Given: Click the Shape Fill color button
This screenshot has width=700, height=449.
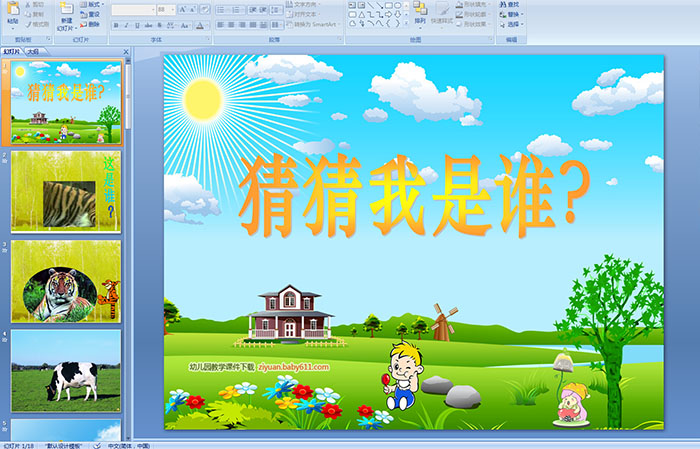Looking at the screenshot, I should pos(473,4).
